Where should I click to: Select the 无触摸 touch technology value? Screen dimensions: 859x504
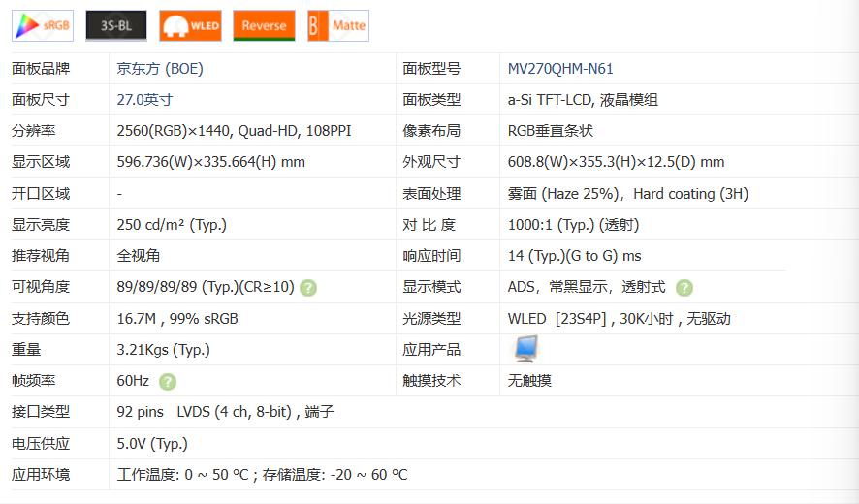coord(529,381)
